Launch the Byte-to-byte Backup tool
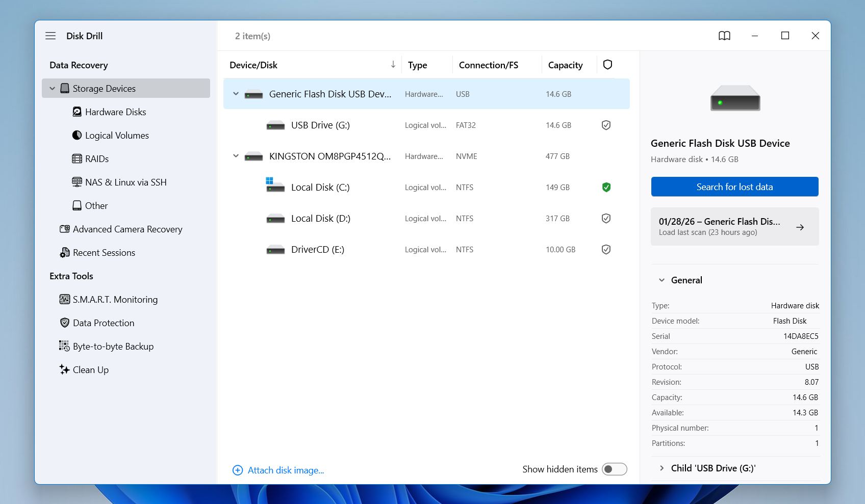 pos(113,346)
